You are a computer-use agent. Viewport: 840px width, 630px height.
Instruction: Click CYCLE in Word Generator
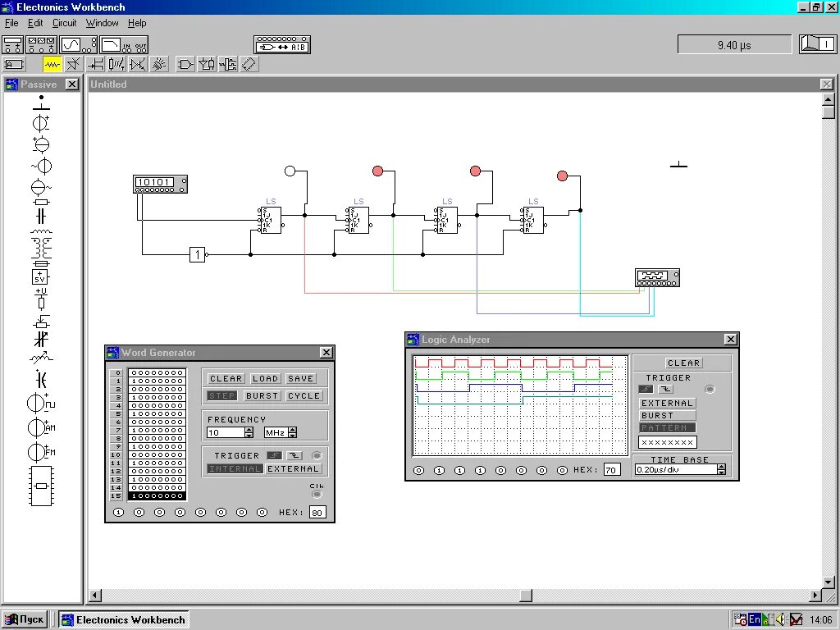tap(304, 396)
